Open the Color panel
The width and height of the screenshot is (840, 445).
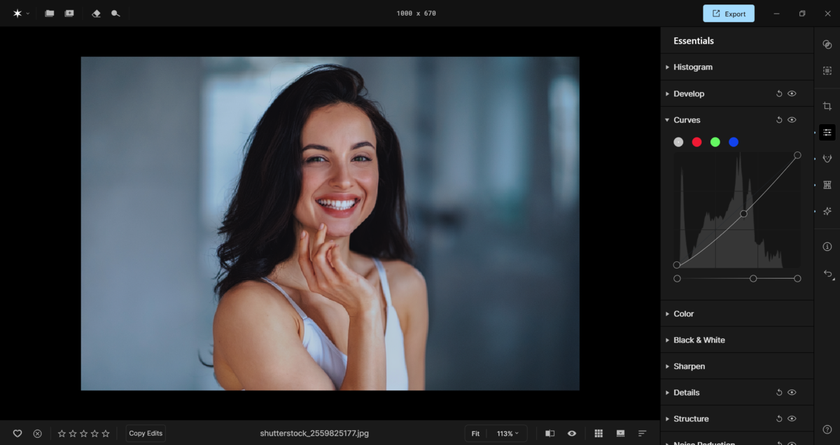683,314
